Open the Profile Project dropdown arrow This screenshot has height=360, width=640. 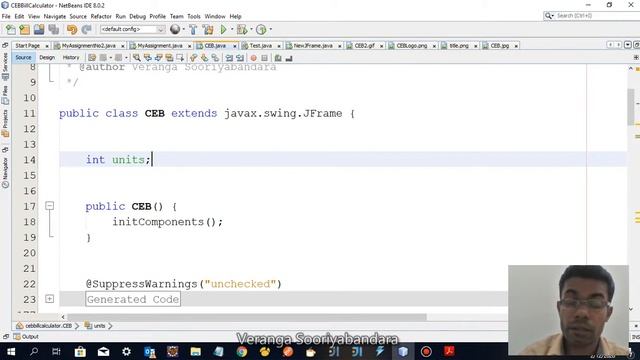tap(271, 29)
